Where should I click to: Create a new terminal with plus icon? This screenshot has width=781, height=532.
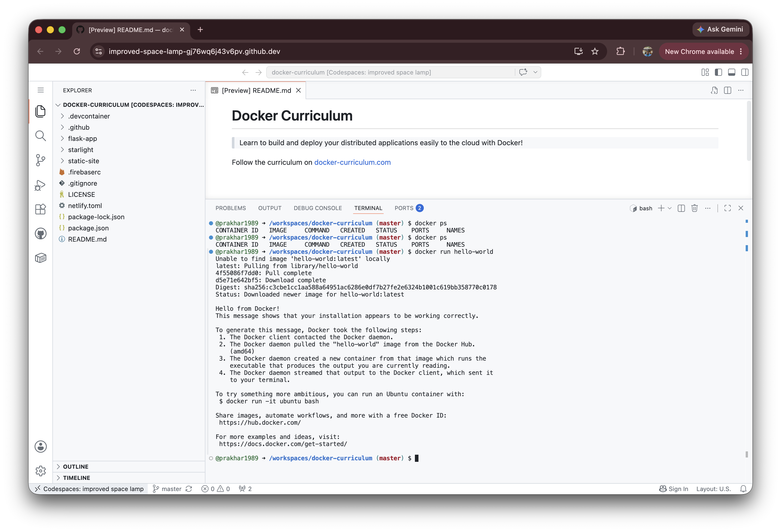click(661, 208)
